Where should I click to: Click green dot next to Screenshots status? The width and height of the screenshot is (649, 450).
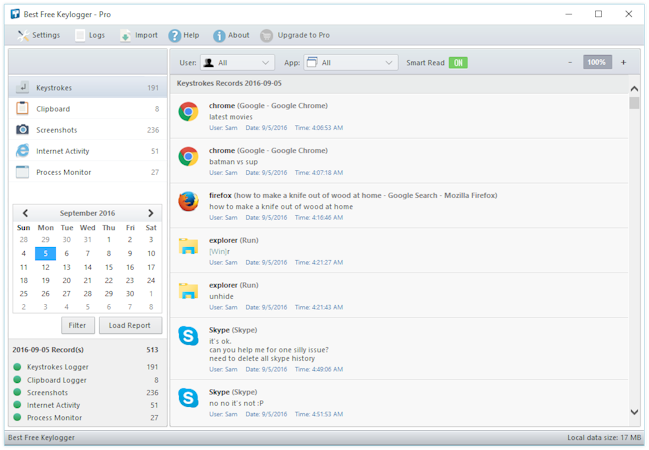tap(17, 392)
